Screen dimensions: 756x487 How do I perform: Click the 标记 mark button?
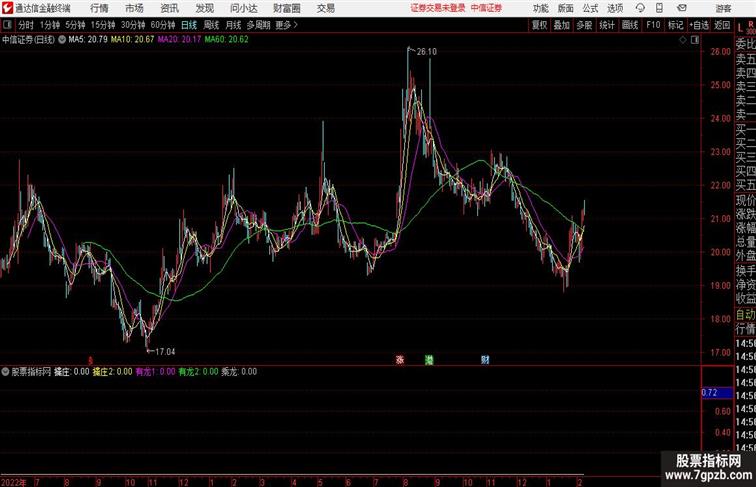[x=675, y=25]
